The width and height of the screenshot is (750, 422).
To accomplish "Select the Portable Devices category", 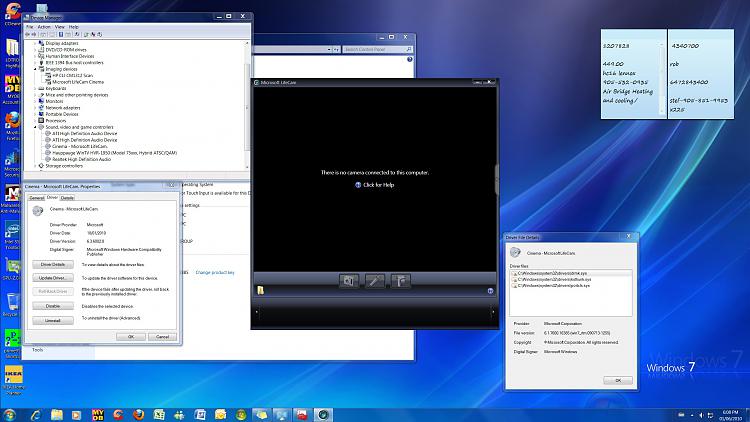I will 62,114.
